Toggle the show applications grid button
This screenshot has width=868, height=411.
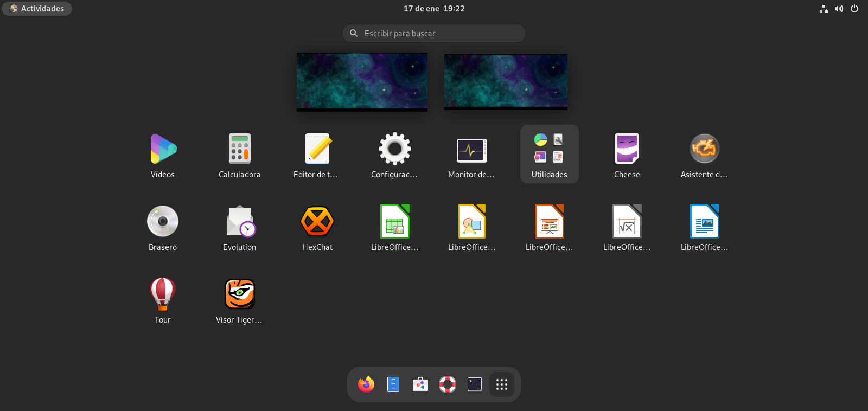pyautogui.click(x=502, y=384)
